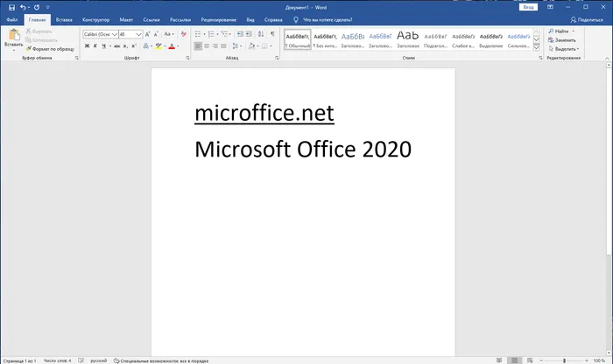Expand the styles gallery More arrow
This screenshot has width=613, height=364.
[x=536, y=47]
